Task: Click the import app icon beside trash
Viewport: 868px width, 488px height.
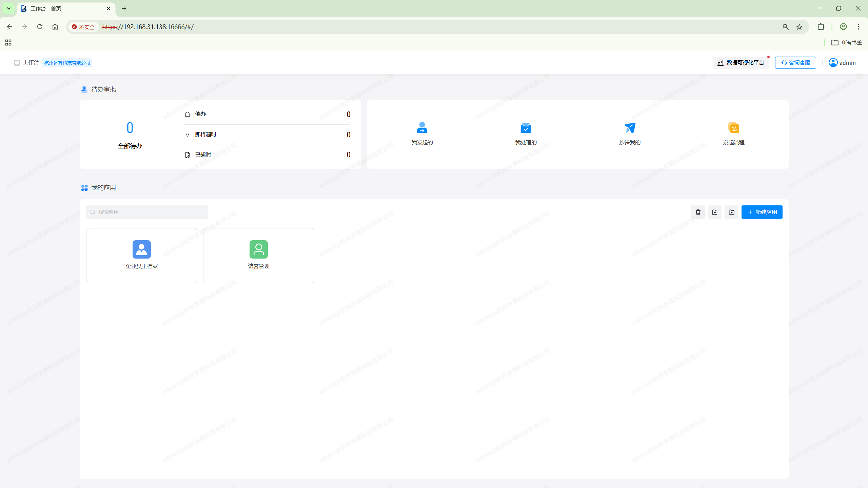Action: (715, 212)
